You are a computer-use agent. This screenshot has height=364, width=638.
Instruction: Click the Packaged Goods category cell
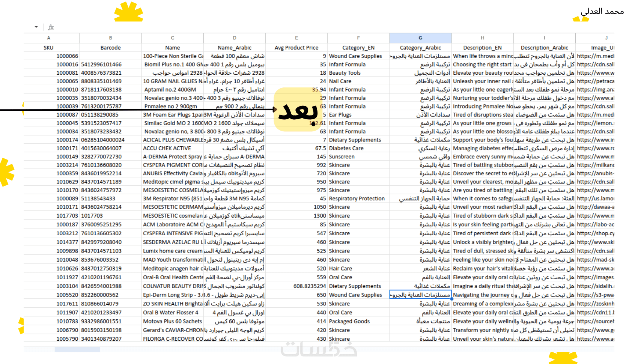point(358,321)
